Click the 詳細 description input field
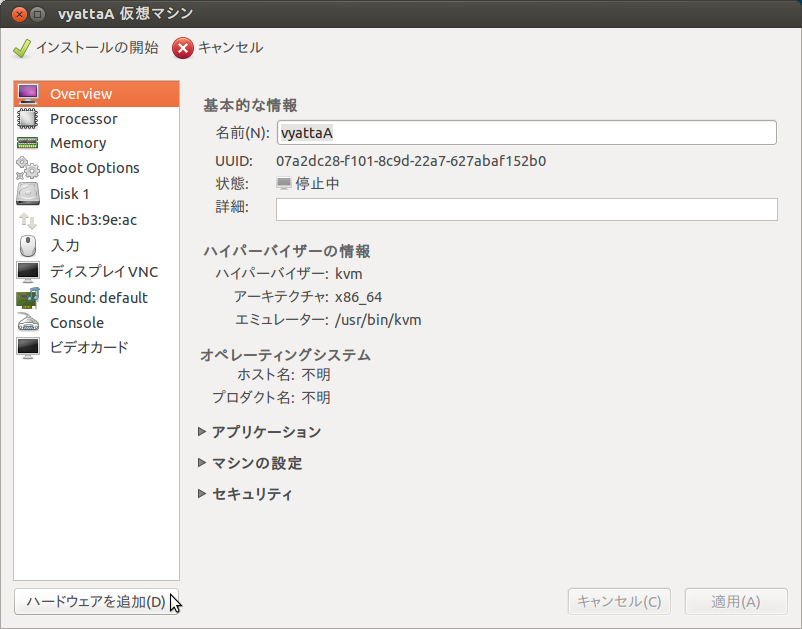This screenshot has height=629, width=802. pyautogui.click(x=526, y=209)
